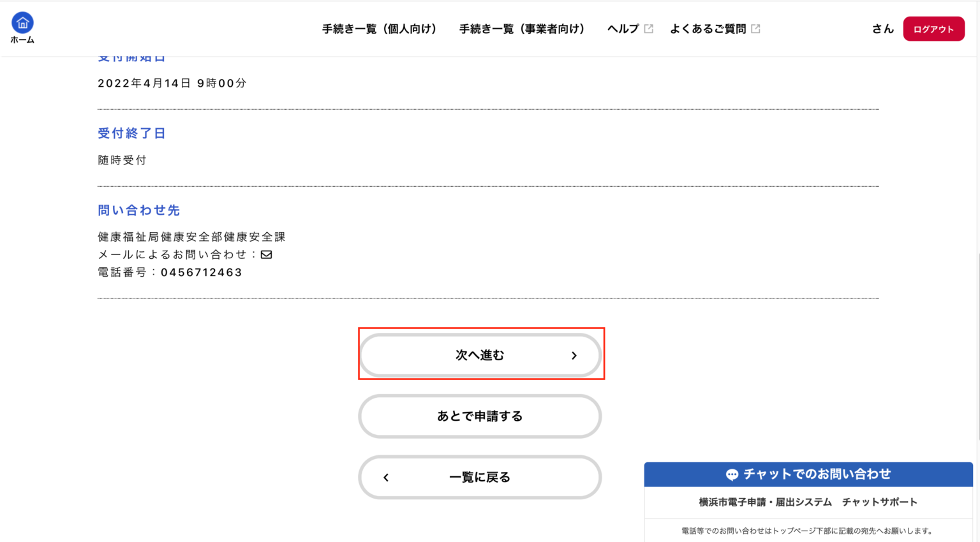Viewport: 980px width, 542px height.
Task: Select 手続き一覧（個人向け）in the navigation
Action: 380,29
